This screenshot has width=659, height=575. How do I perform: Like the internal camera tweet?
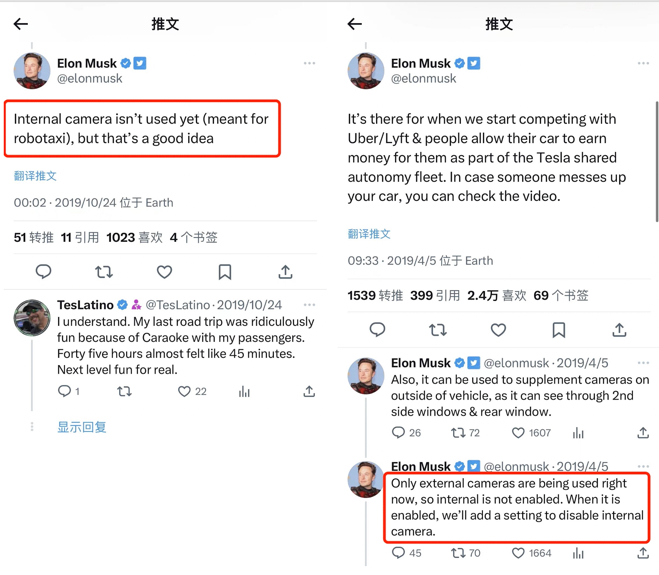pyautogui.click(x=164, y=272)
